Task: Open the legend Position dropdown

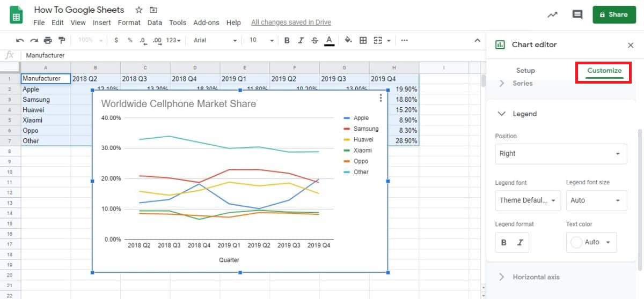Action: pos(560,153)
